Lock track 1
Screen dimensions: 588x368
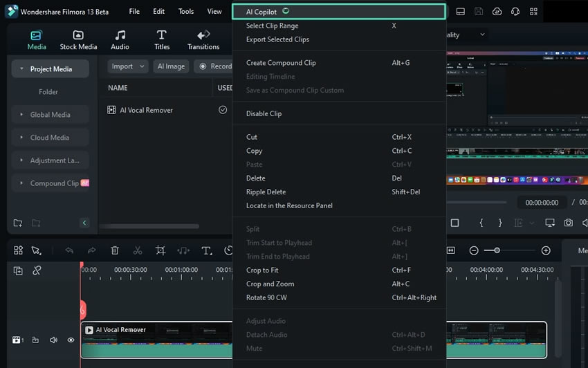coord(35,340)
